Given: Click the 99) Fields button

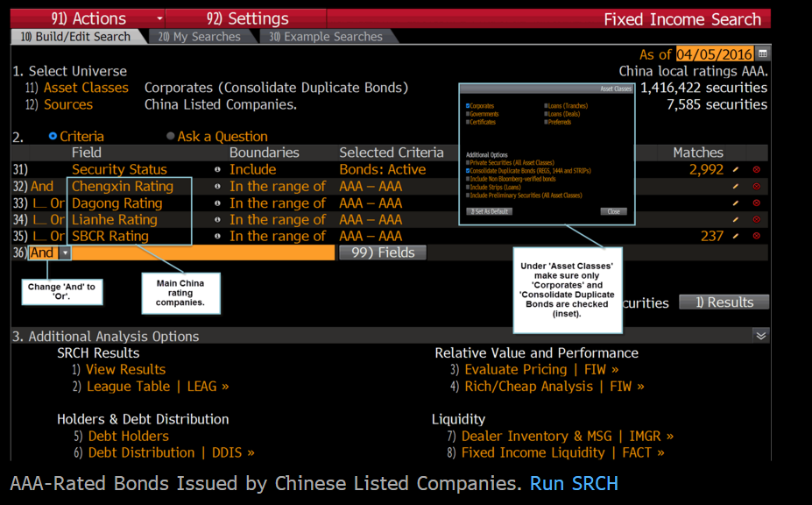Looking at the screenshot, I should 383,252.
